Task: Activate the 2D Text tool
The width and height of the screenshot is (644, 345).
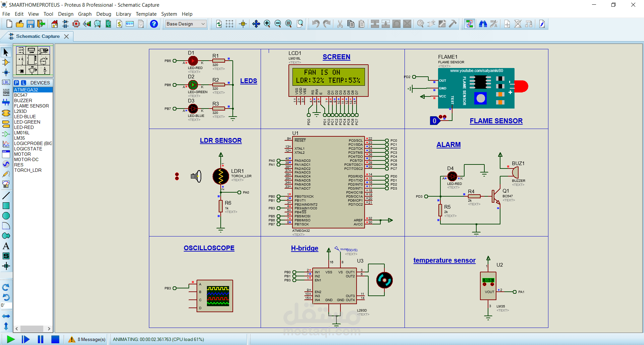Action: (6, 246)
